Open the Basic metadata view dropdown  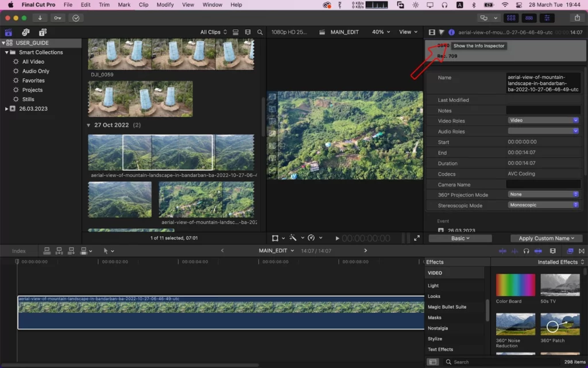click(x=460, y=239)
